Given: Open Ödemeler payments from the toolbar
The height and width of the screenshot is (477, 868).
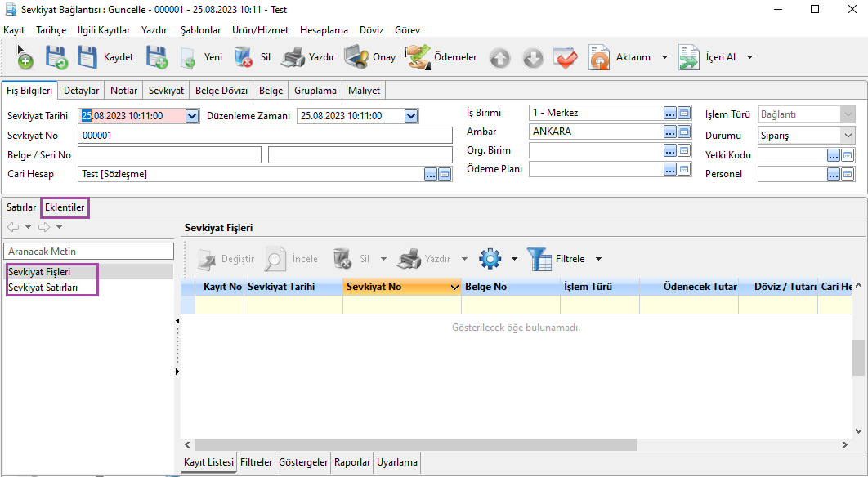Looking at the screenshot, I should click(418, 57).
